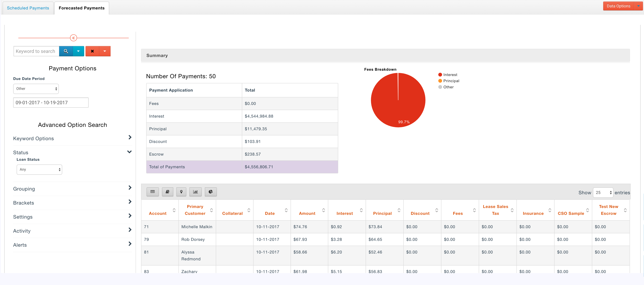Sort by Principal column arrows
The image size is (644, 285).
point(399,210)
